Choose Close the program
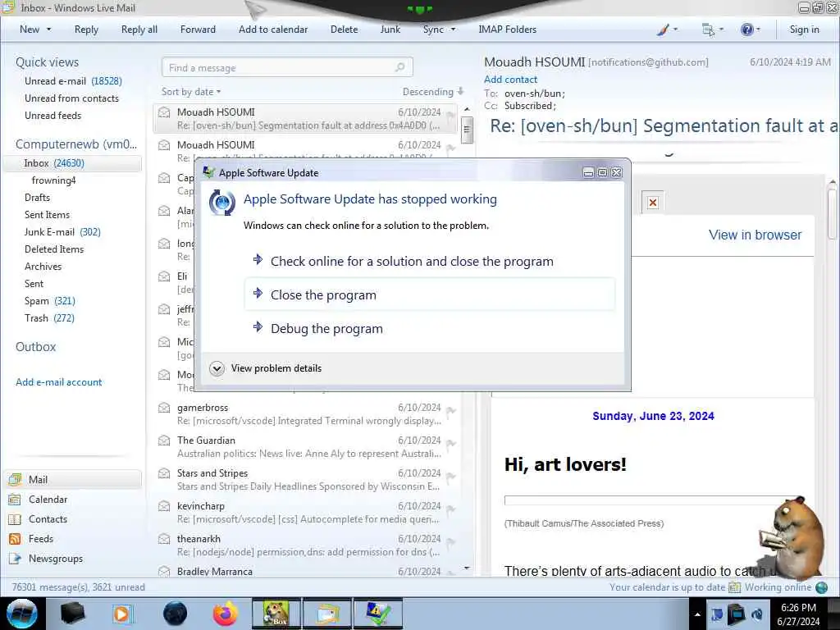Viewport: 840px width, 630px height. tap(430, 294)
